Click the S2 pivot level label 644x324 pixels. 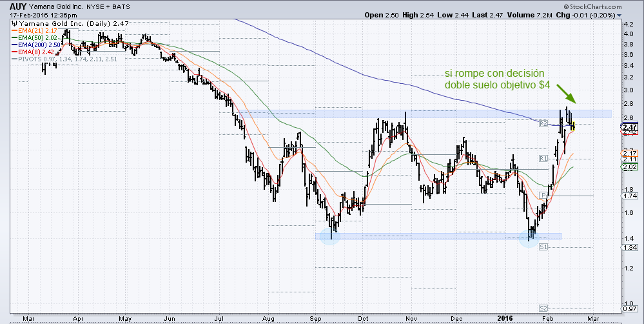pyautogui.click(x=543, y=308)
